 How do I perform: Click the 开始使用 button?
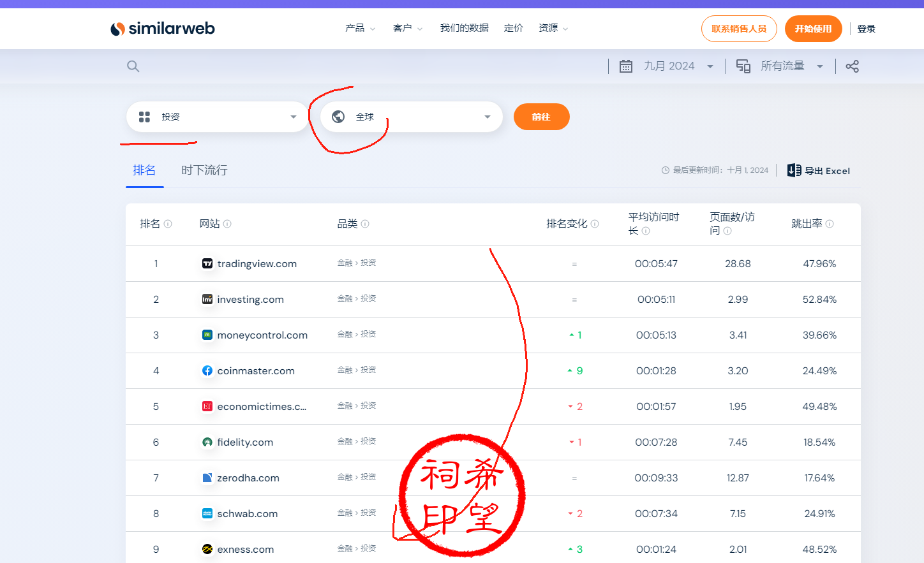[x=814, y=29]
